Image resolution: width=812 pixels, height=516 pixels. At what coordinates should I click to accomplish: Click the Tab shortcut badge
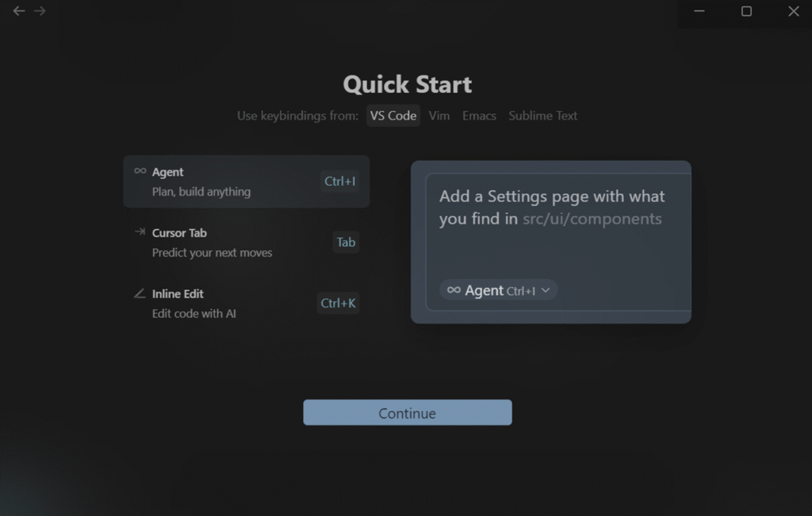pyautogui.click(x=346, y=243)
